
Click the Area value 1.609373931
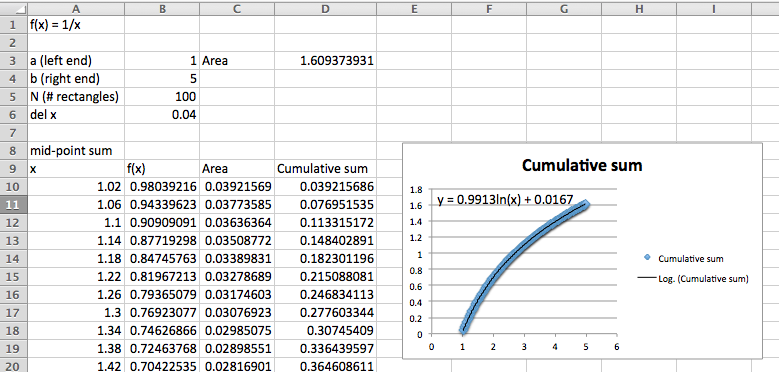pyautogui.click(x=325, y=61)
